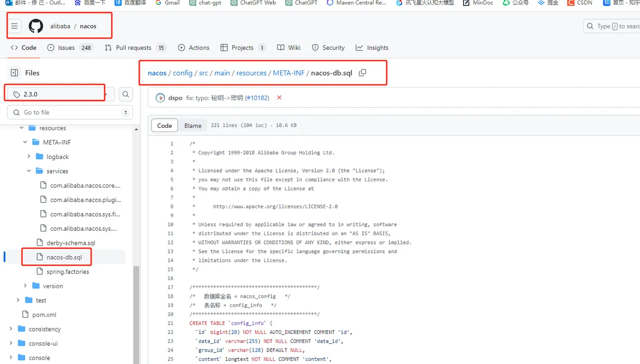Click the GitHub Octocat logo
640x364 pixels.
pos(36,26)
